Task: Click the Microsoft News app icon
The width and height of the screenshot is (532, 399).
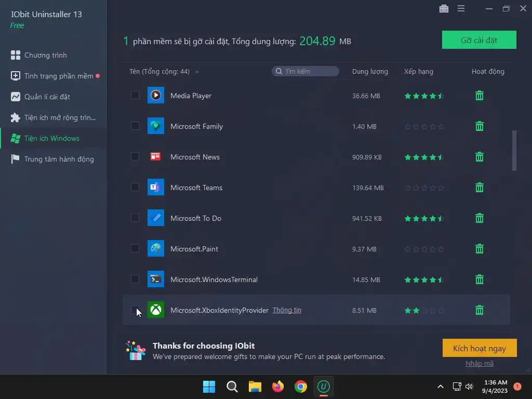Action: pyautogui.click(x=156, y=156)
